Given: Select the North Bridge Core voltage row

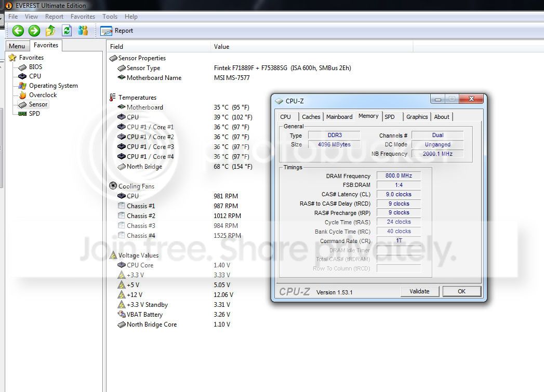Looking at the screenshot, I should coord(174,325).
